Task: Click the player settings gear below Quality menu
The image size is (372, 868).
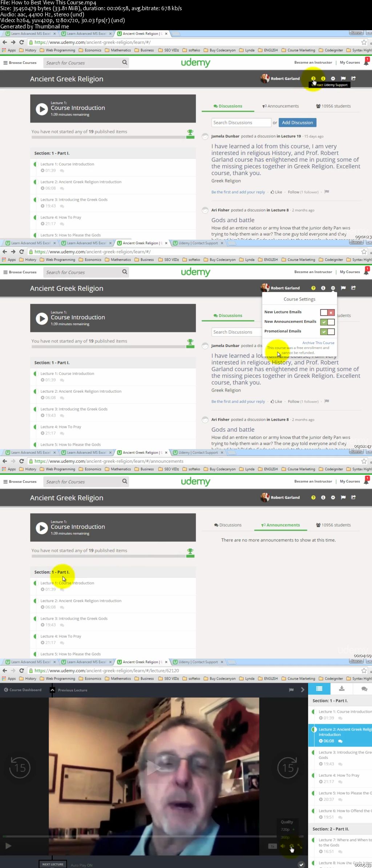Action: click(291, 846)
